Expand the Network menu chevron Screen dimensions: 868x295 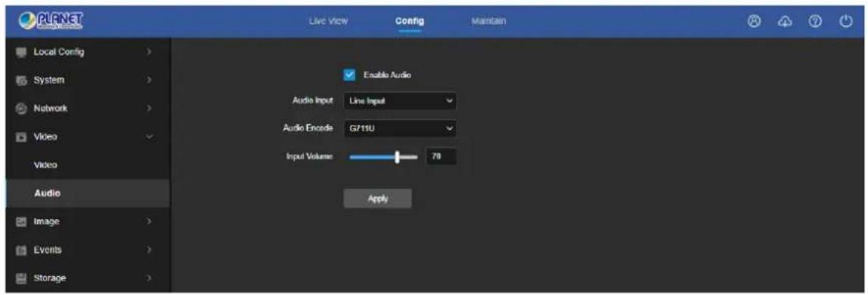(x=149, y=108)
